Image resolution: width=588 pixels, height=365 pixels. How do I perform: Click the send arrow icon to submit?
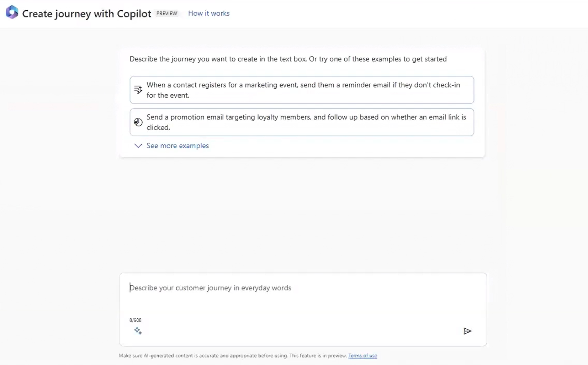[467, 331]
